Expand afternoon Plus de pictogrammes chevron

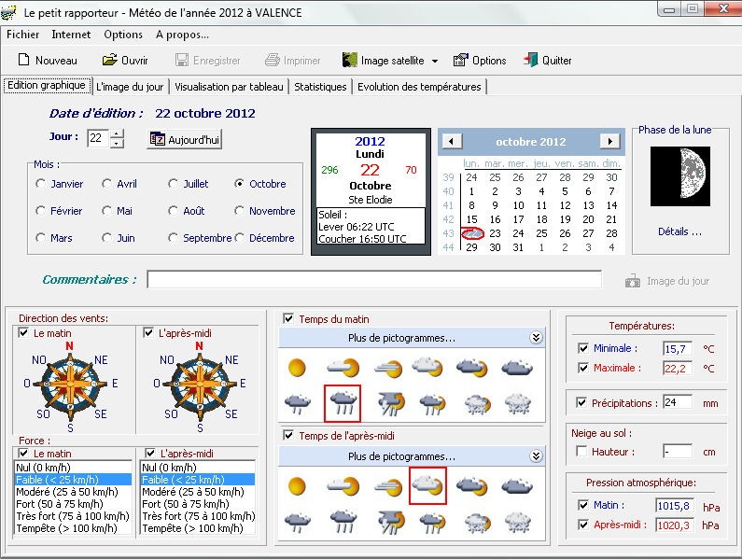pyautogui.click(x=536, y=456)
